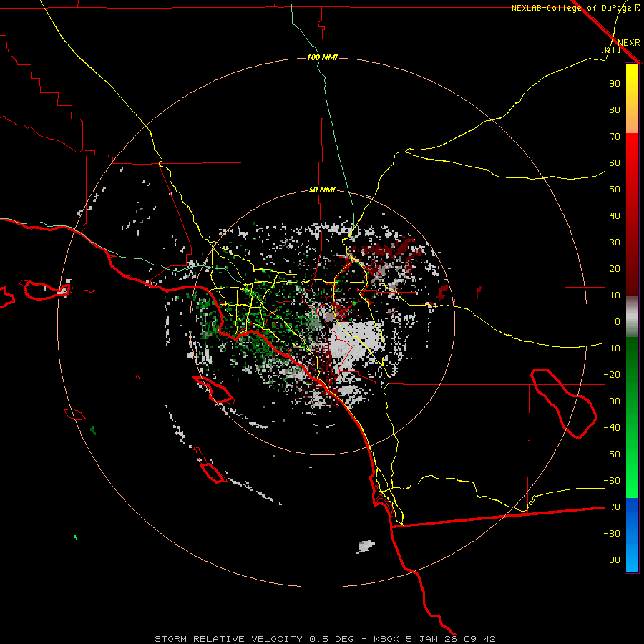
Task: Select the -50 value on the velocity scale
Action: click(x=612, y=454)
